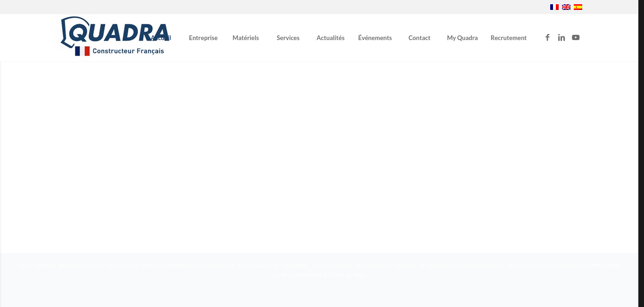Click the Accueil home link

[161, 38]
